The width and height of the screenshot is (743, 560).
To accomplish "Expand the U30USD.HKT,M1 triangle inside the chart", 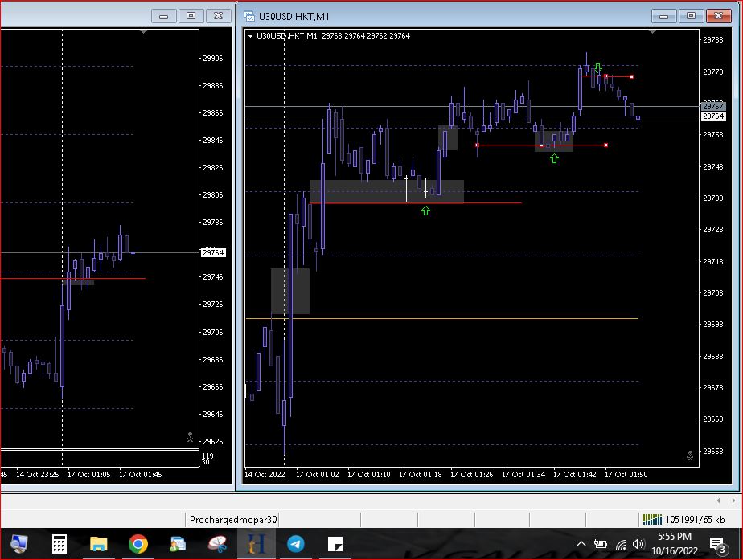I will (251, 36).
